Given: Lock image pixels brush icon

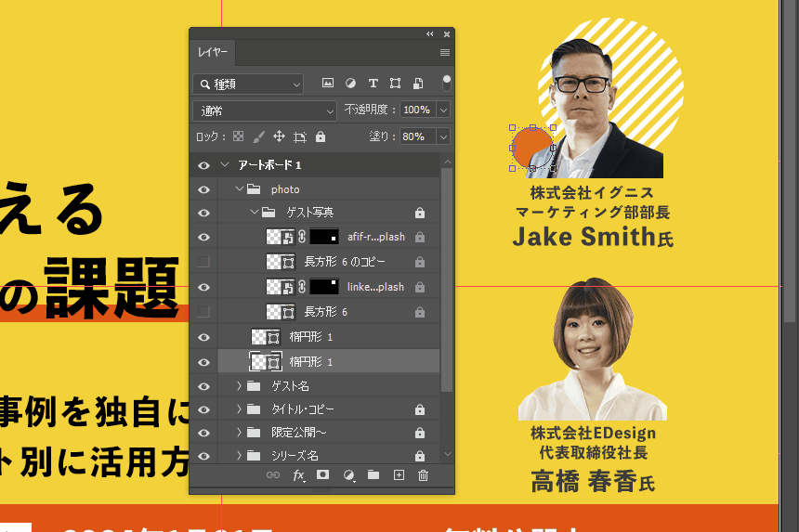Looking at the screenshot, I should pos(259,136).
